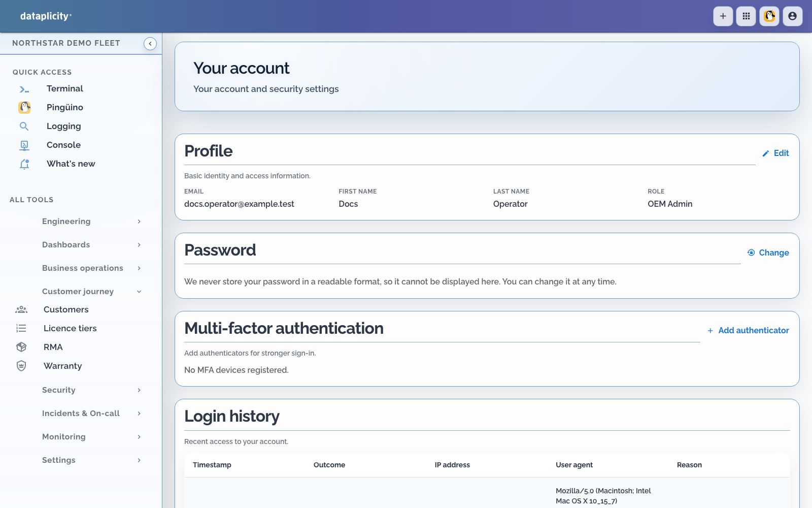Add authenticator for multi-factor authentication

[x=748, y=330]
